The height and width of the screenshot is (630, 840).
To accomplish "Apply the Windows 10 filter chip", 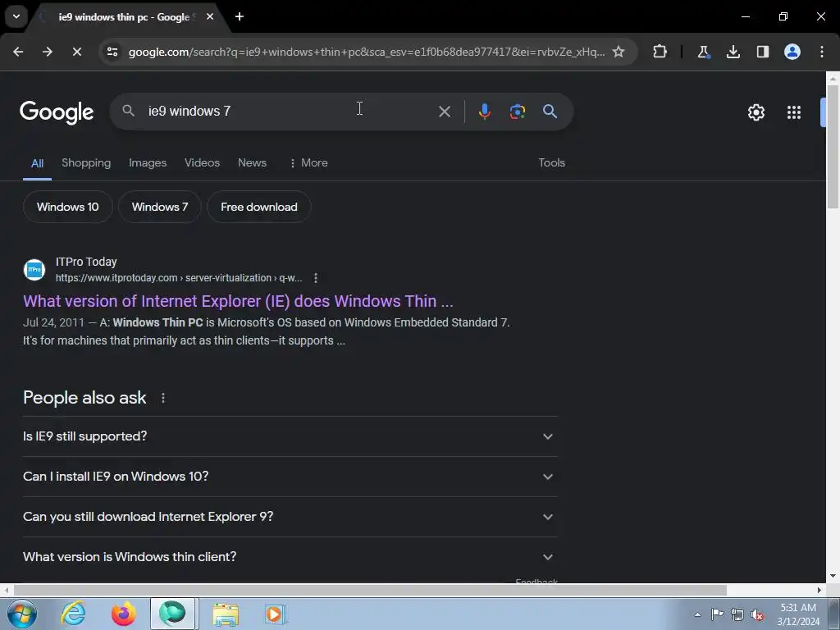I will 68,207.
